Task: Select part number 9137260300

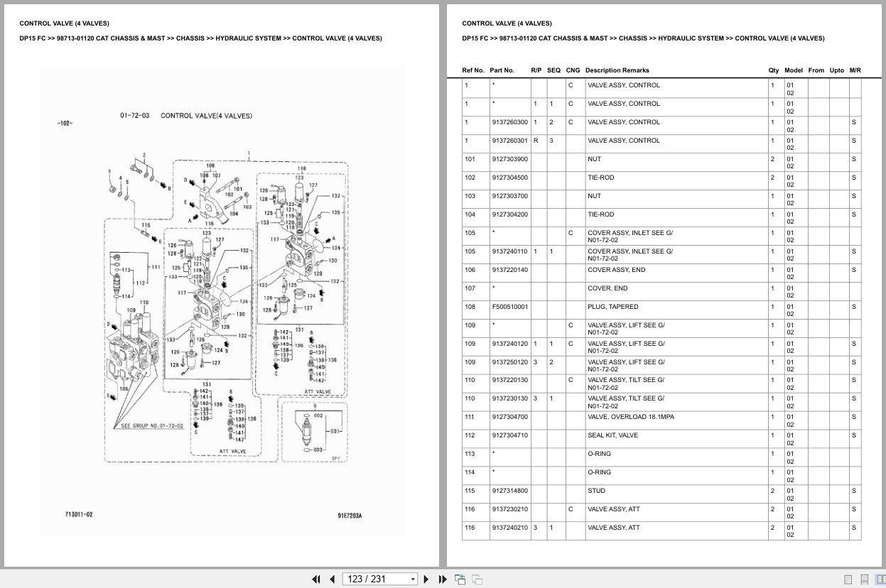Action: (510, 122)
